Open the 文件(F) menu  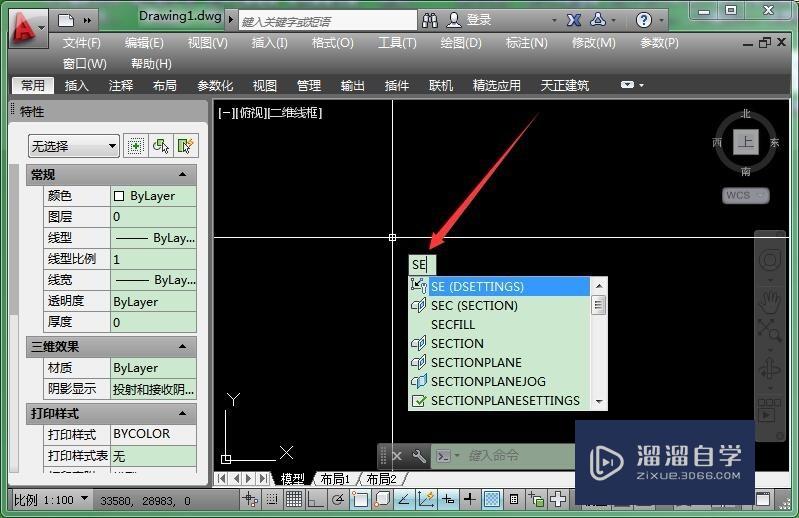[x=82, y=43]
